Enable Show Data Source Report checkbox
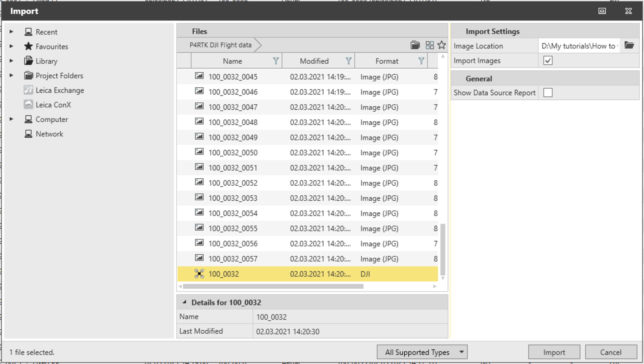644x364 pixels. (x=548, y=92)
